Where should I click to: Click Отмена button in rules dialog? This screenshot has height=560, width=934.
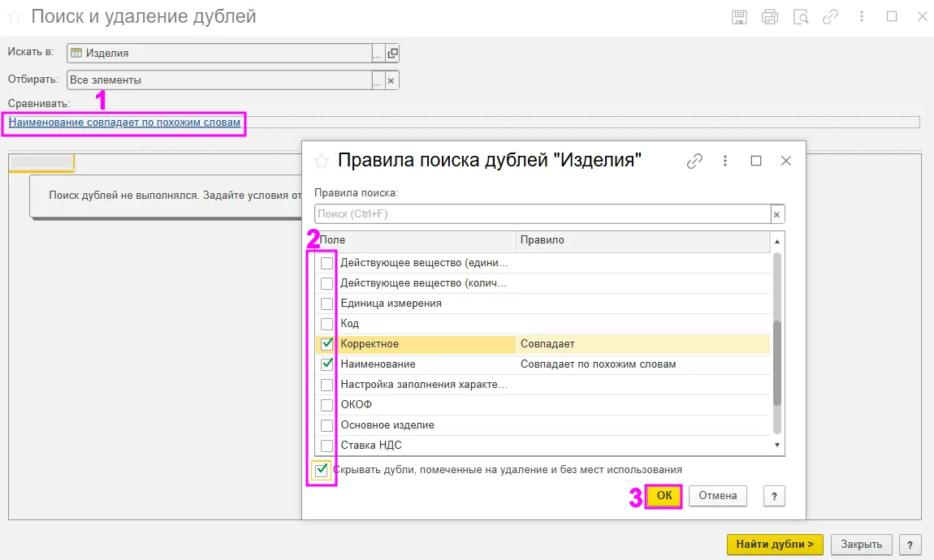pyautogui.click(x=718, y=496)
